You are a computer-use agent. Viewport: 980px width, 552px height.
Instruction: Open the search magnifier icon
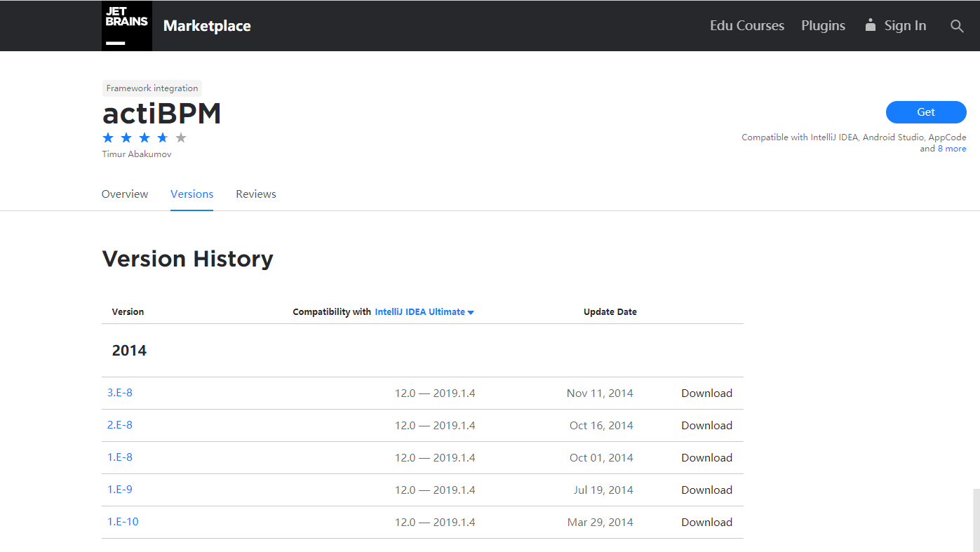tap(957, 26)
